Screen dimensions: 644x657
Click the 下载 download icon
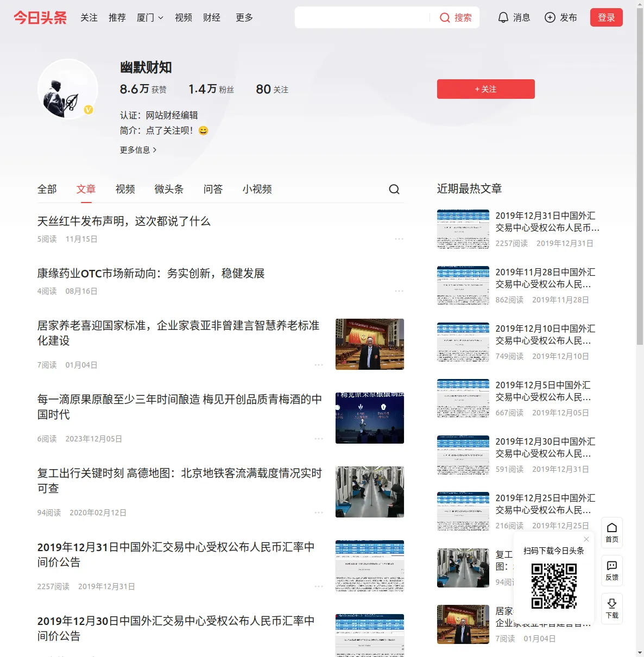pos(612,609)
